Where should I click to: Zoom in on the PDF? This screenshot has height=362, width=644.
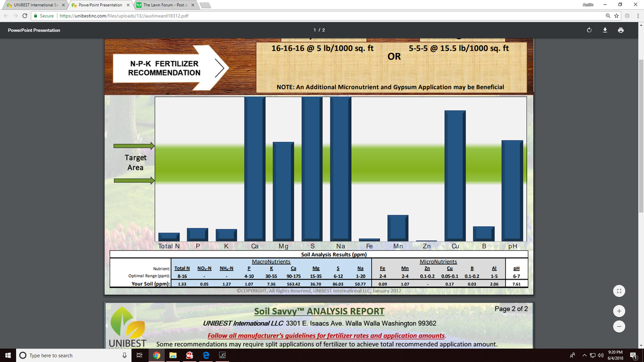click(x=620, y=311)
